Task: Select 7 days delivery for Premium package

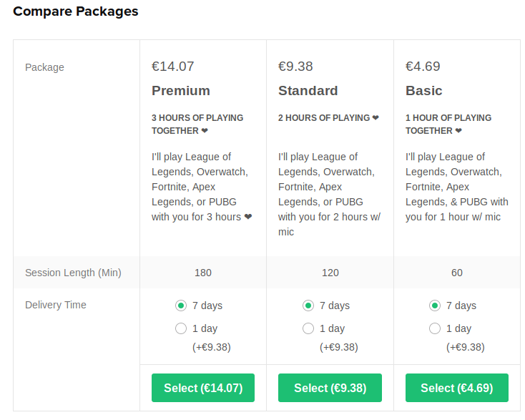Action: tap(181, 306)
